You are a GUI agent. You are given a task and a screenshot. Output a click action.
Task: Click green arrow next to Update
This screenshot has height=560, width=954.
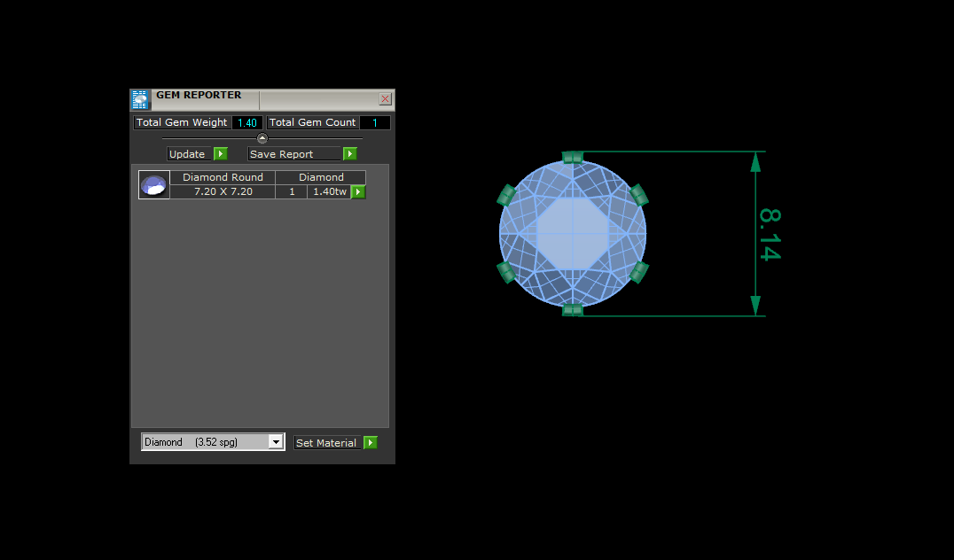pos(221,154)
